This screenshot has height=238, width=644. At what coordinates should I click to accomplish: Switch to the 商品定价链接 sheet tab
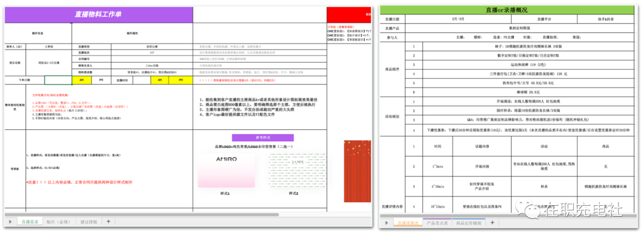468,223
